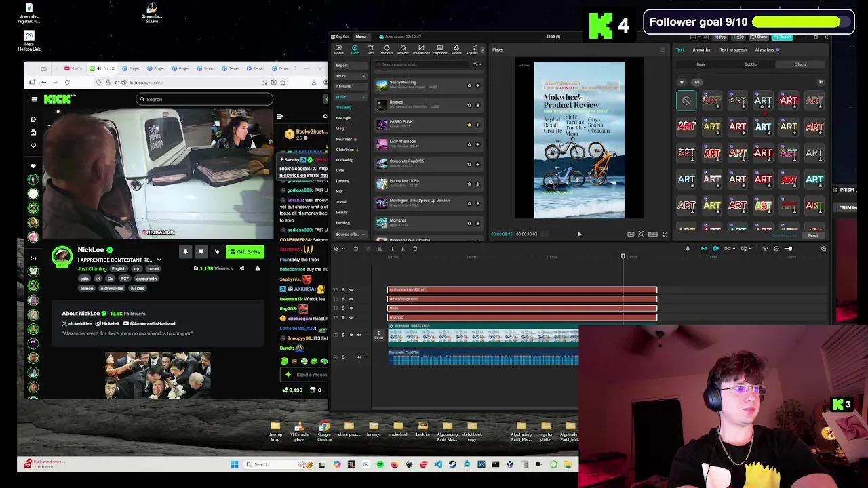
Task: Switch to the Bubble text sub-tab
Action: (x=751, y=64)
